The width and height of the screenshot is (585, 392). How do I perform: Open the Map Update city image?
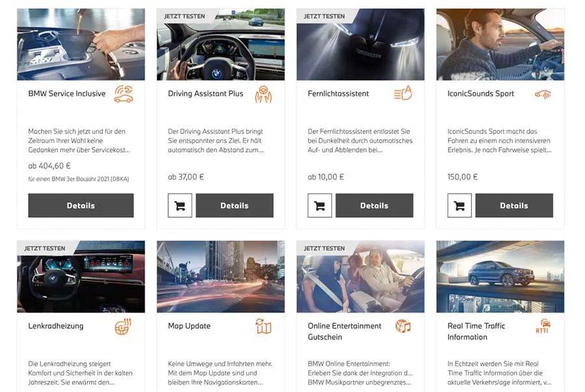221,276
